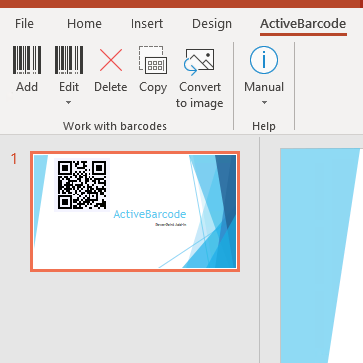Expand the Edit dropdown arrow
The image size is (363, 363).
coord(68,103)
